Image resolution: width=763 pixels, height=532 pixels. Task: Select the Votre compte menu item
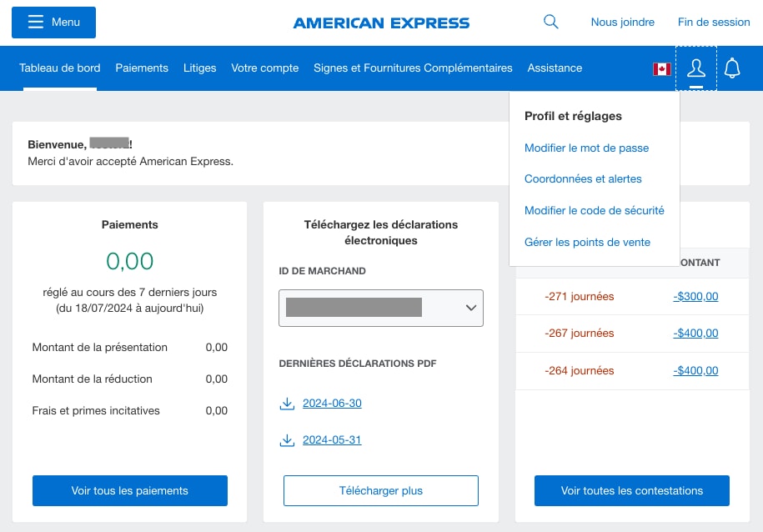coord(264,68)
